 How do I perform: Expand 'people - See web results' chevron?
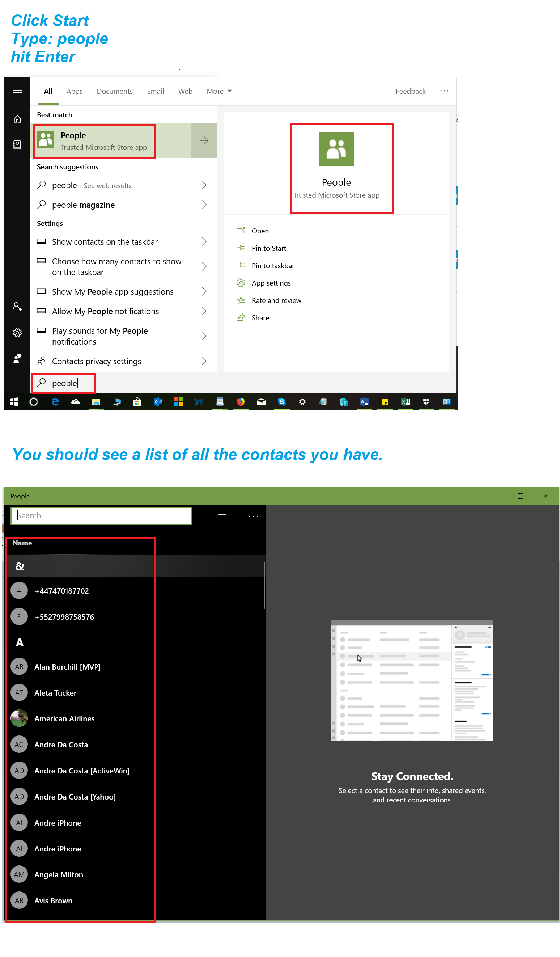click(204, 185)
